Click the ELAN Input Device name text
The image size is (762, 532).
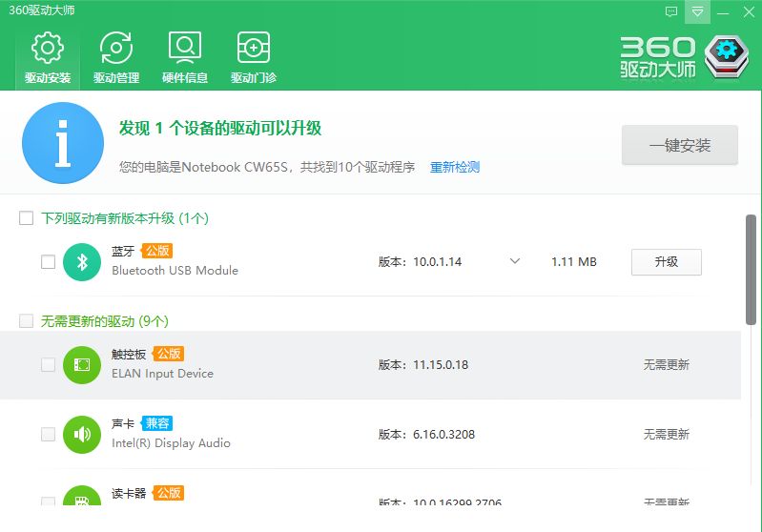coord(162,374)
